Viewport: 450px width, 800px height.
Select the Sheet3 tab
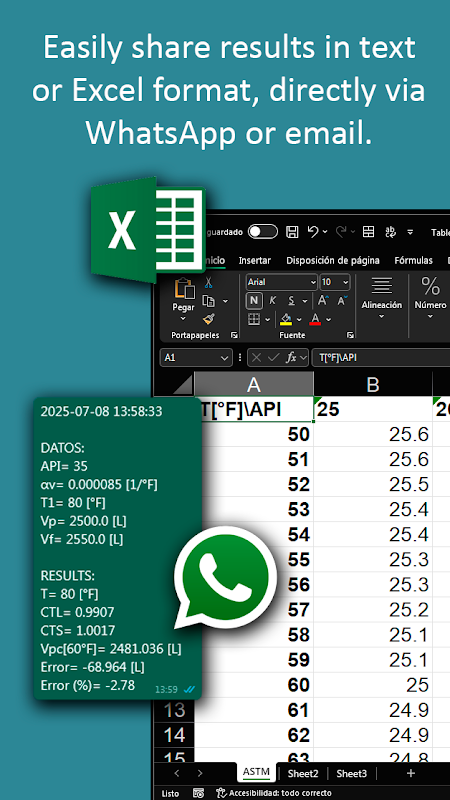352,773
